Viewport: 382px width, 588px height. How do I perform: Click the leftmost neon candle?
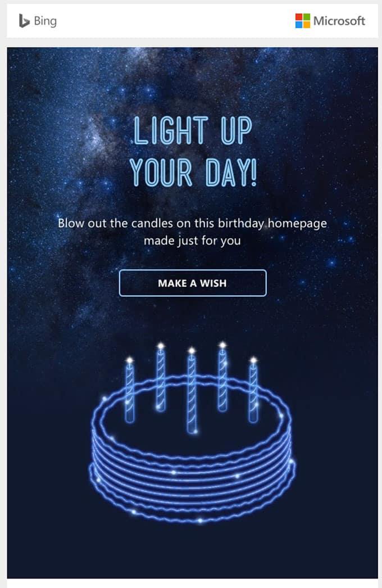(x=130, y=390)
